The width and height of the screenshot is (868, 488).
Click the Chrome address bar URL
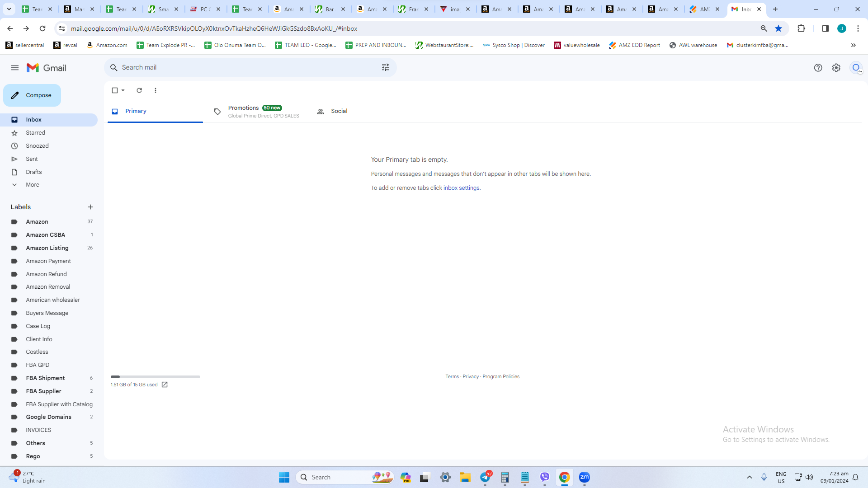tap(214, 28)
